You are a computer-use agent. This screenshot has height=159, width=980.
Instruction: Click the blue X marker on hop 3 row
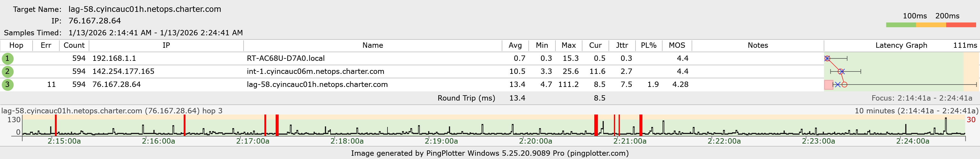837,85
